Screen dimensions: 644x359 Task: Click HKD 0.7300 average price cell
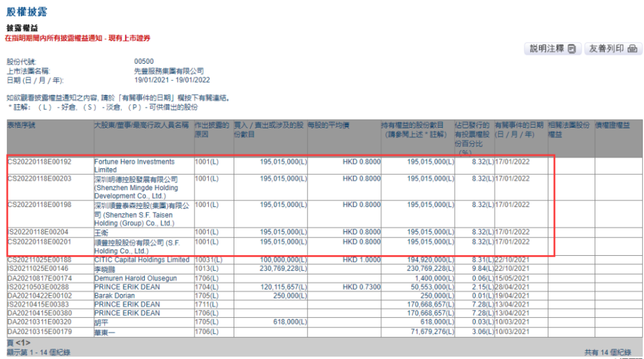tap(361, 287)
